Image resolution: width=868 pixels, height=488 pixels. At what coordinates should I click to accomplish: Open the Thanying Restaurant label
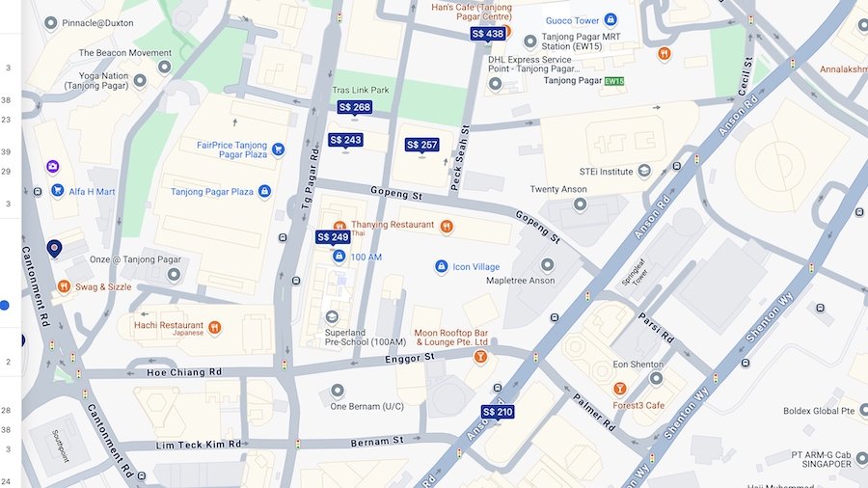point(393,225)
